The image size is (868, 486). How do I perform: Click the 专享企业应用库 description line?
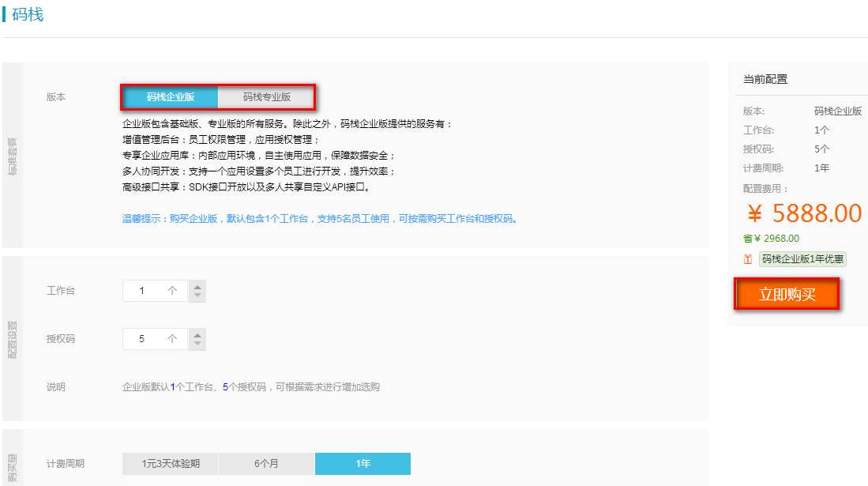click(259, 155)
